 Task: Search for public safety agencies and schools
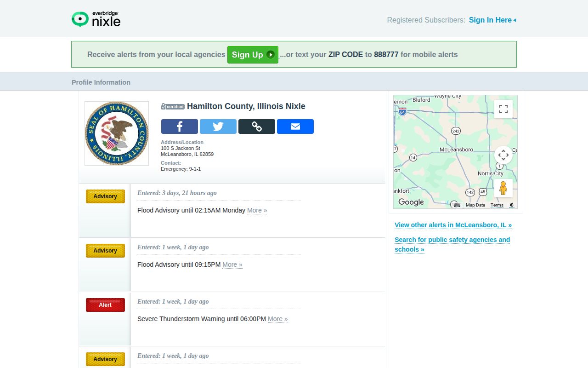pos(452,244)
